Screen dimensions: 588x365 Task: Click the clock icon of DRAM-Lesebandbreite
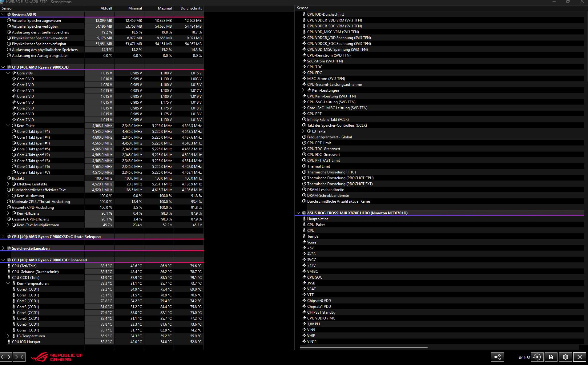[304, 189]
